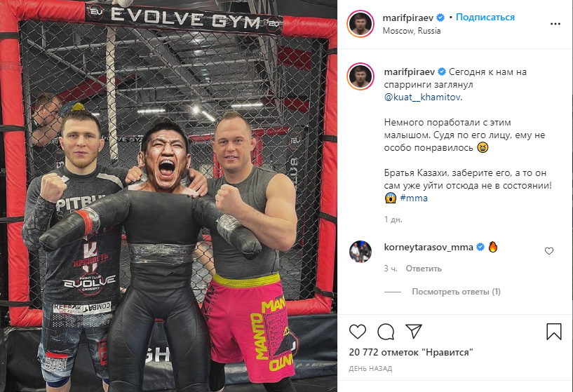
Task: Click the marifpiraev username in header
Action: [407, 18]
